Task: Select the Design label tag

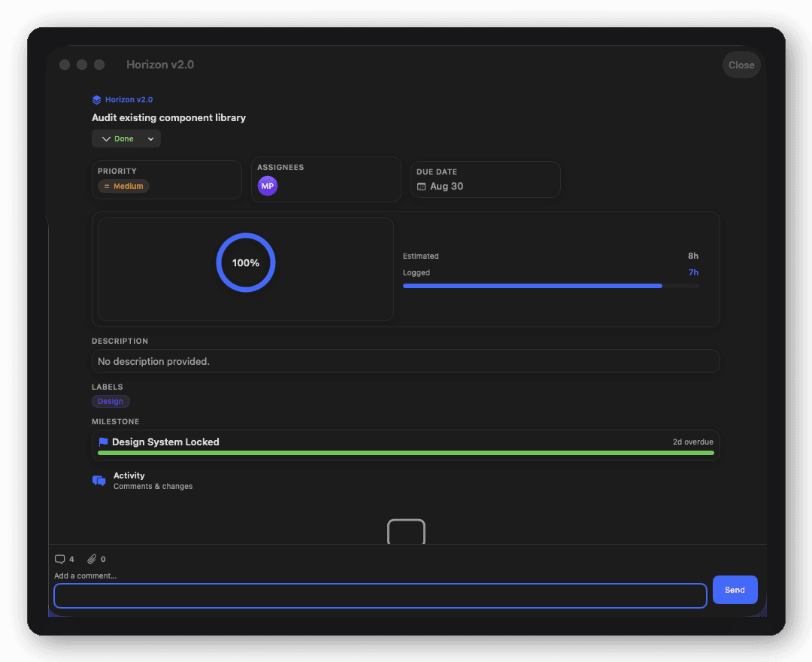Action: (111, 402)
